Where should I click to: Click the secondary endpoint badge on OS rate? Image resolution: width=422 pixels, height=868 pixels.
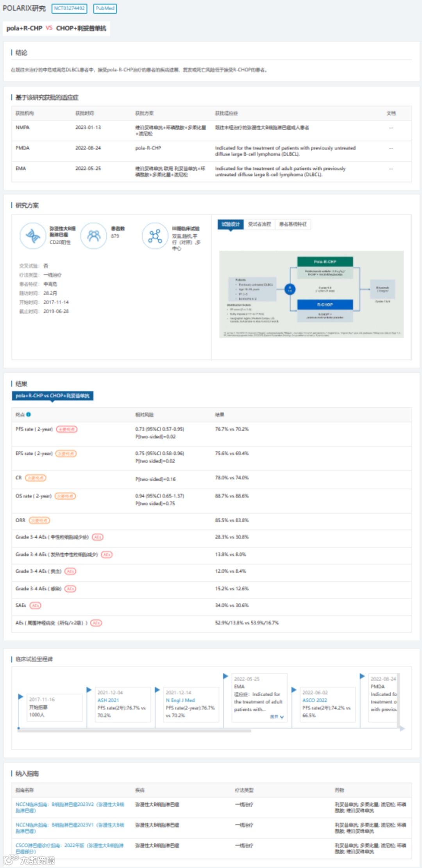click(65, 496)
